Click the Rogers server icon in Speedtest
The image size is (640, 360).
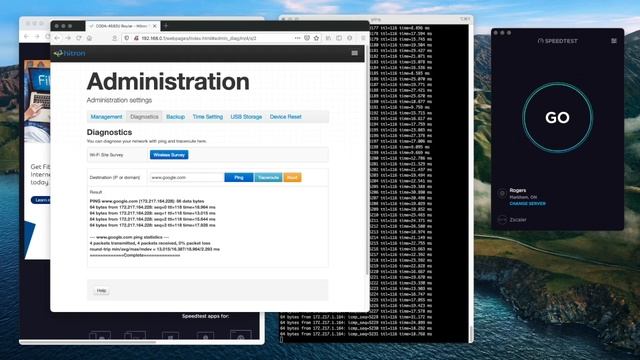tap(502, 193)
